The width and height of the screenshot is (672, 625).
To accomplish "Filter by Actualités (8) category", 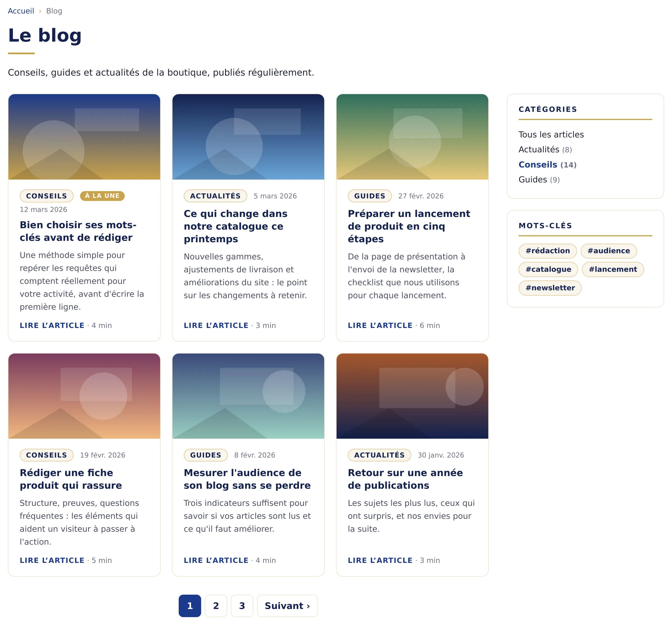I will (x=545, y=150).
